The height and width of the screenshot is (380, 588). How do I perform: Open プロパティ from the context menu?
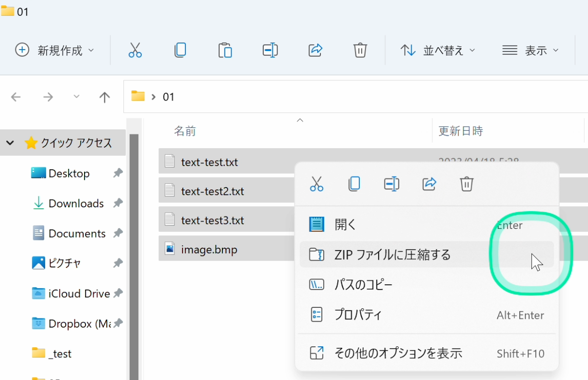(427, 315)
